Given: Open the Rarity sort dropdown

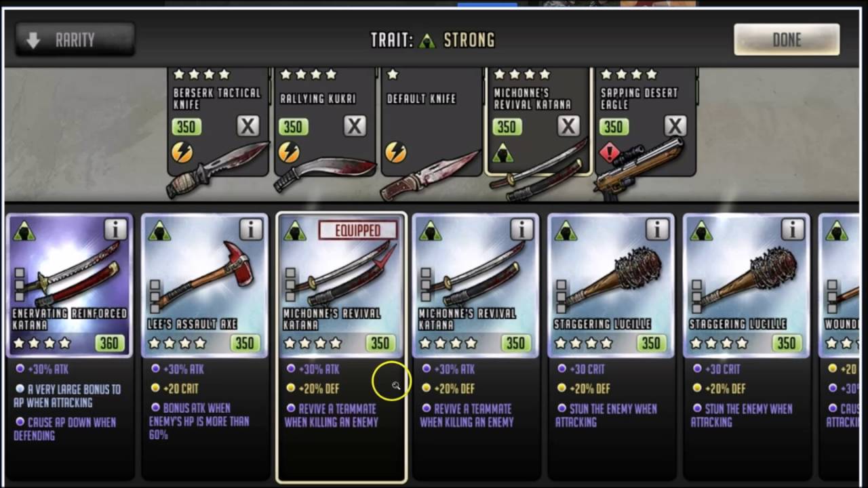Looking at the screenshot, I should tap(75, 40).
